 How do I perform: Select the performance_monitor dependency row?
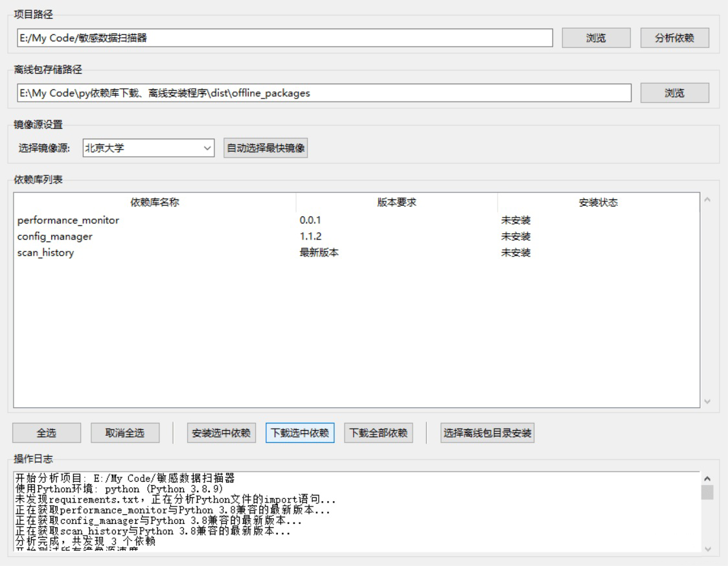194,221
